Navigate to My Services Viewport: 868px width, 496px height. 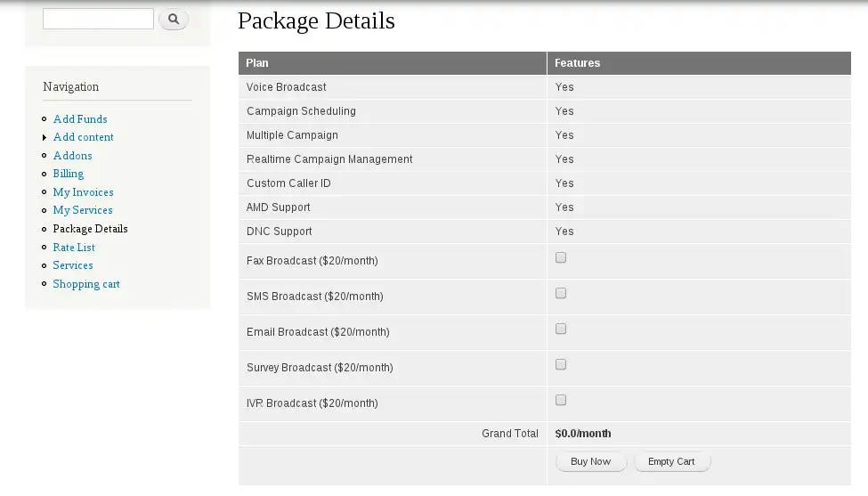tap(83, 210)
